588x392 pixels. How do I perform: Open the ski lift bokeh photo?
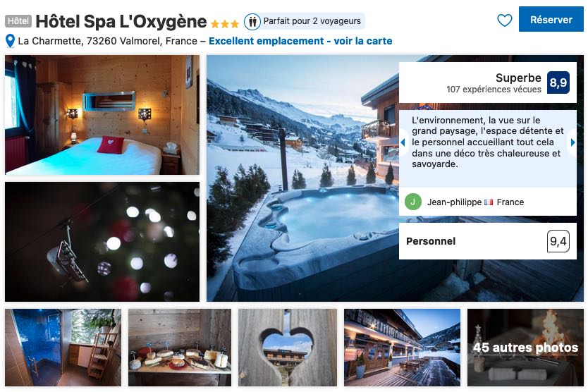(102, 242)
